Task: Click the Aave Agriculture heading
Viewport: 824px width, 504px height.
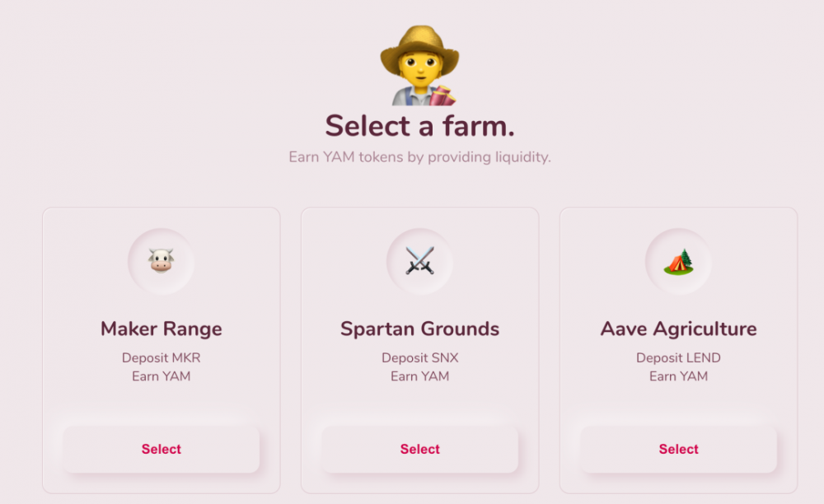Action: tap(678, 329)
